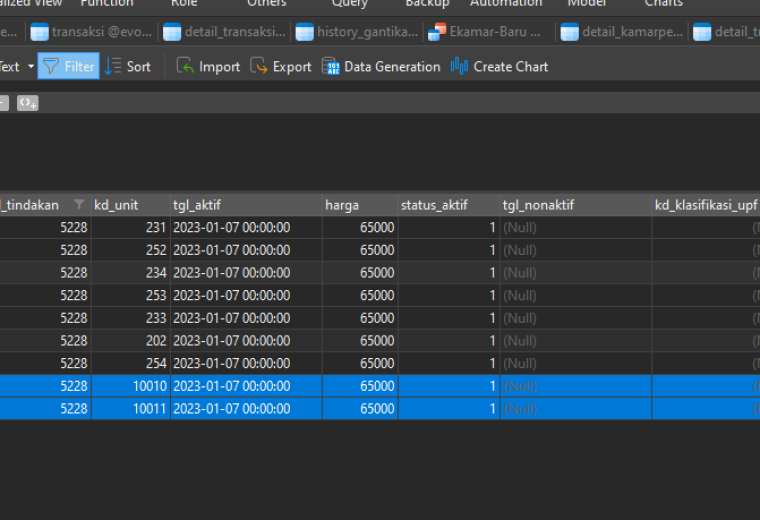This screenshot has width=760, height=520.
Task: Click the Export icon
Action: pos(259,66)
